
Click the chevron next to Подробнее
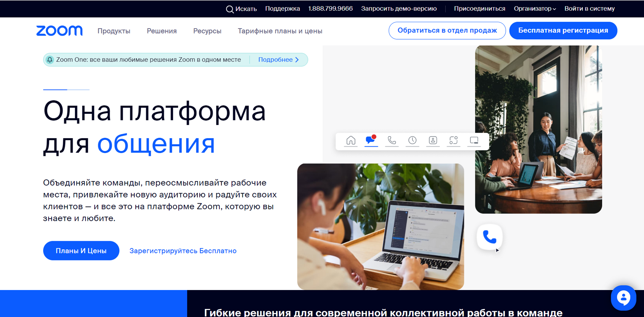click(x=297, y=60)
